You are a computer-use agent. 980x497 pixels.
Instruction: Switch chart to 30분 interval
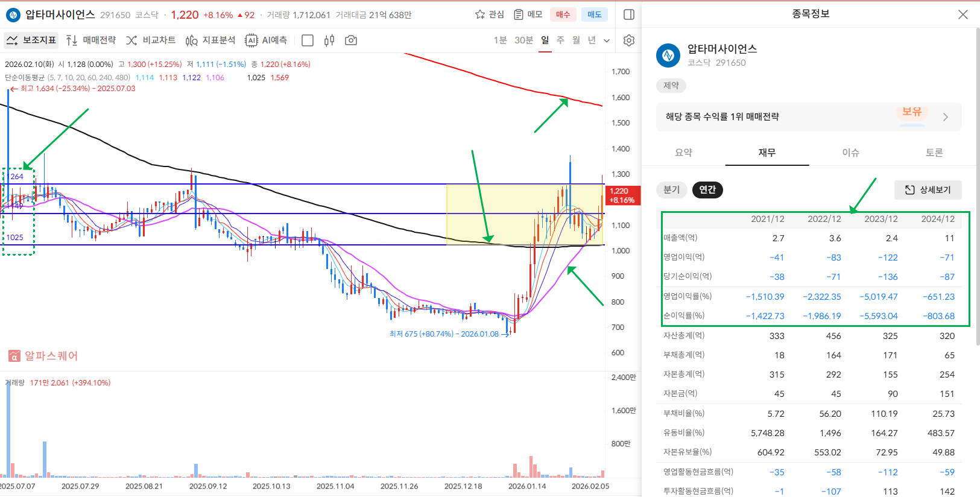[x=523, y=40]
